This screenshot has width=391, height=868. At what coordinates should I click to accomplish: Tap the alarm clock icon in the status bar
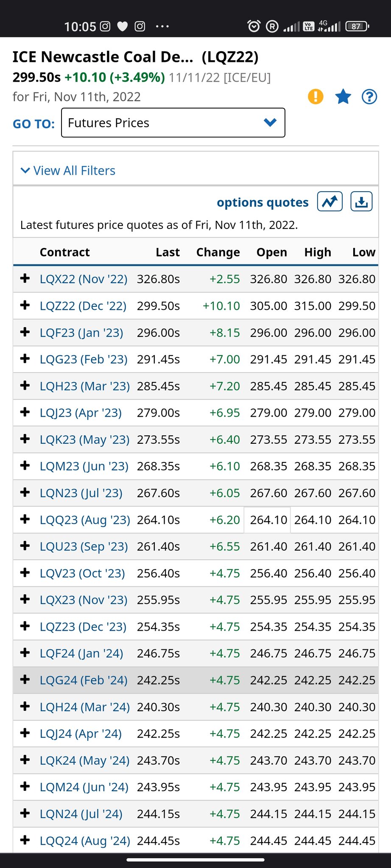pyautogui.click(x=254, y=27)
